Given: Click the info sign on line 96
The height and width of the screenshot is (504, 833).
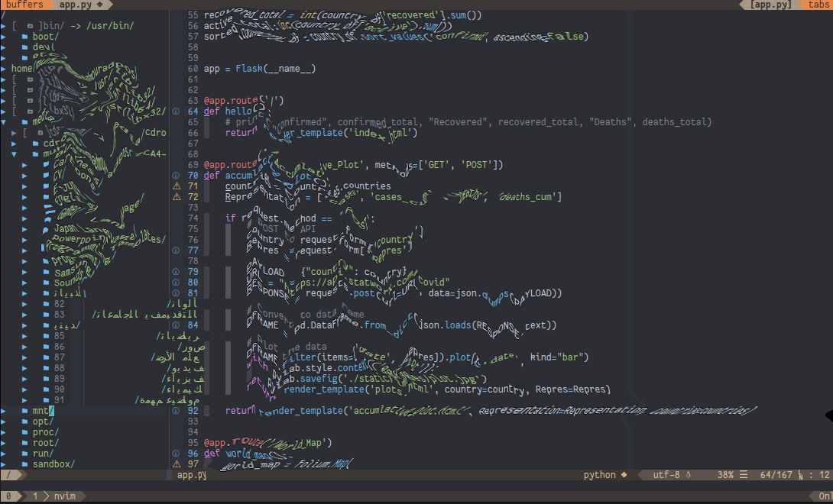Looking at the screenshot, I should pyautogui.click(x=176, y=454).
